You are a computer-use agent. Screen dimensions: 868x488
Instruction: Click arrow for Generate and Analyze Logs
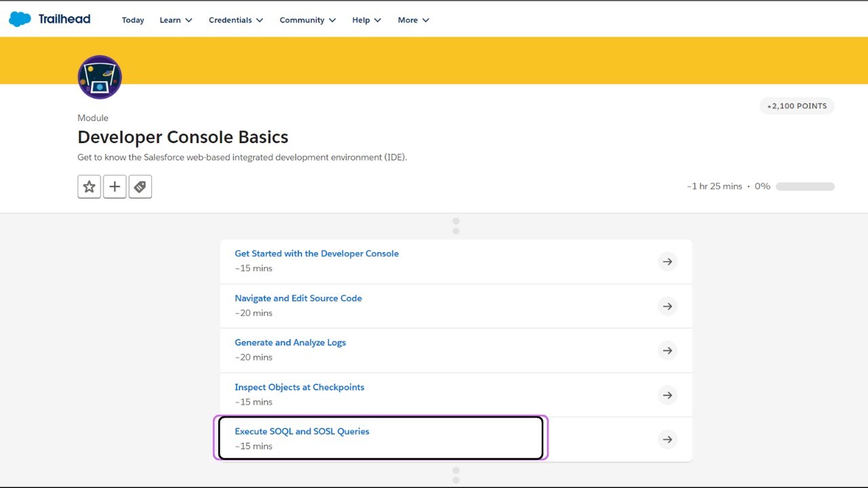pos(668,350)
